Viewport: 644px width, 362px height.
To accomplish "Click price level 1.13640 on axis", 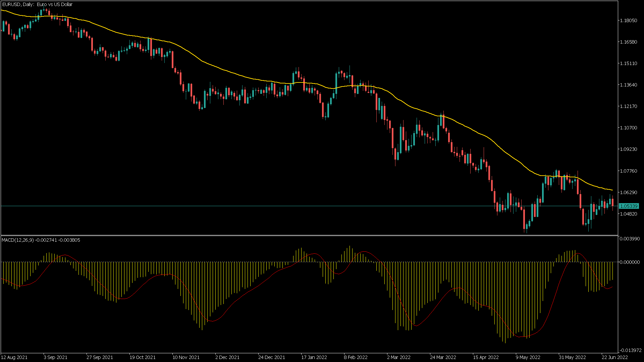I will click(x=628, y=85).
